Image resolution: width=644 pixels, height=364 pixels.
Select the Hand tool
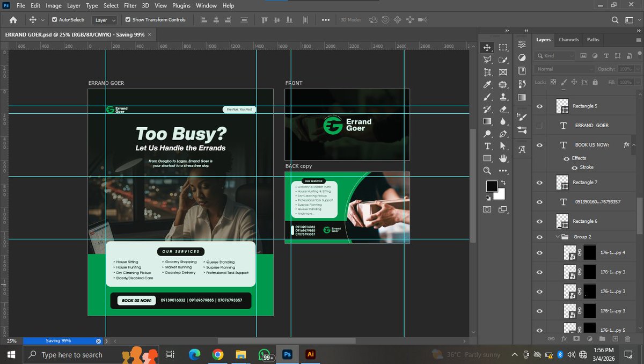tap(503, 158)
